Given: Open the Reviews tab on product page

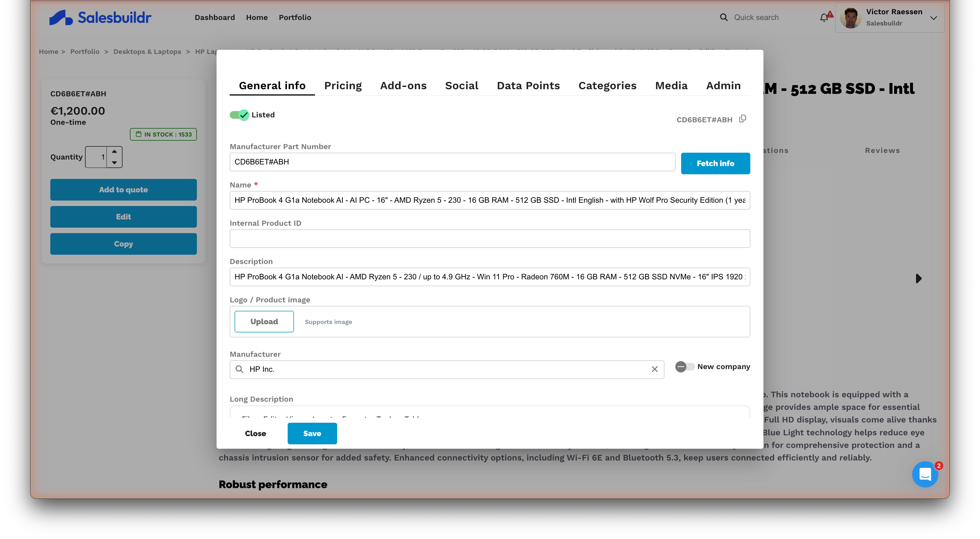Looking at the screenshot, I should point(882,150).
